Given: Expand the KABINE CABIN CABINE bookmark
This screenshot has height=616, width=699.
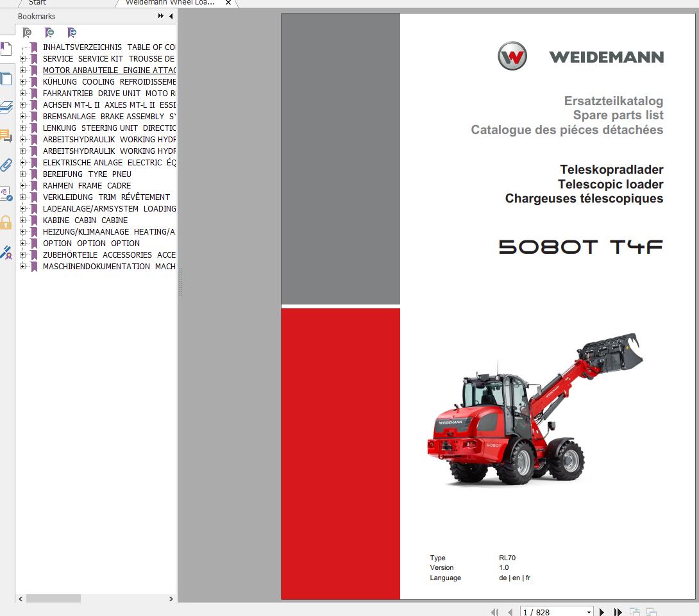Looking at the screenshot, I should 23,220.
